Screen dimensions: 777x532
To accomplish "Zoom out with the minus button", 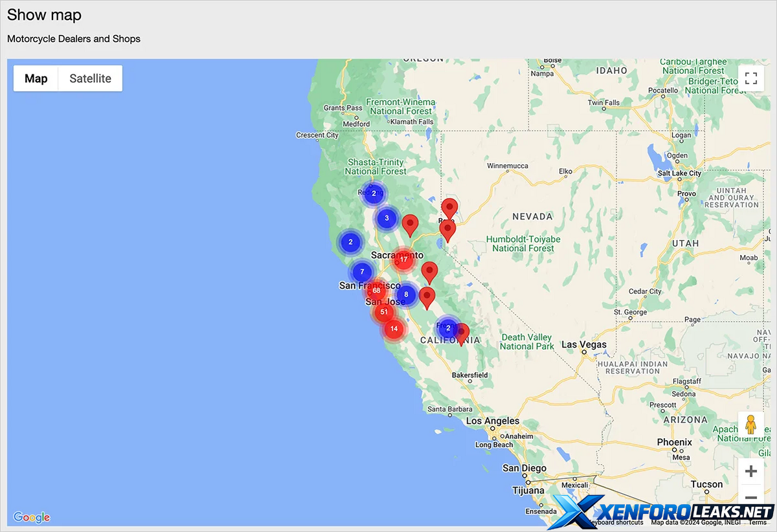I will pos(751,497).
